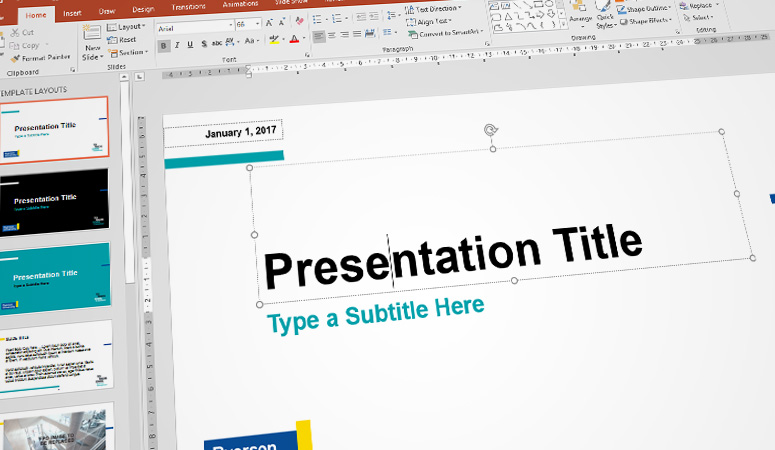
Task: Click the text shadow S icon
Action: pyautogui.click(x=204, y=44)
